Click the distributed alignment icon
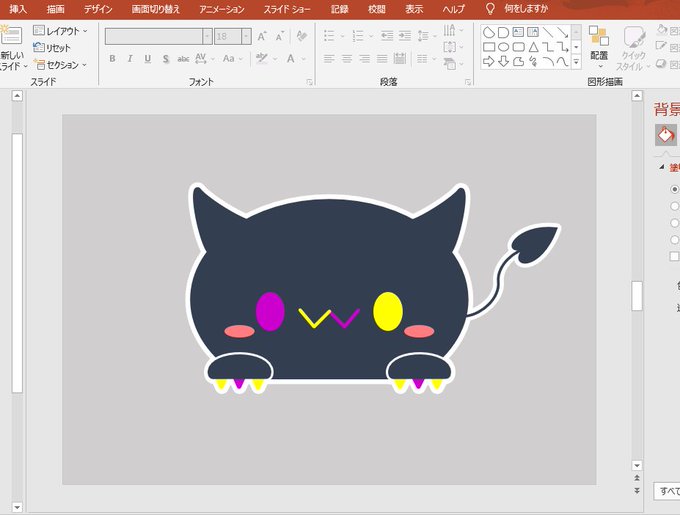This screenshot has height=515, width=680. click(400, 59)
